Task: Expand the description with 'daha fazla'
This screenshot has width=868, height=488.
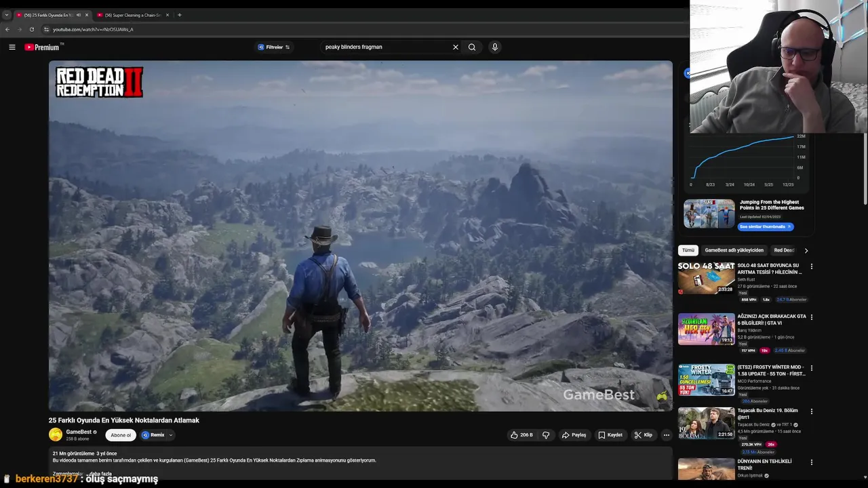Action: pyautogui.click(x=100, y=474)
